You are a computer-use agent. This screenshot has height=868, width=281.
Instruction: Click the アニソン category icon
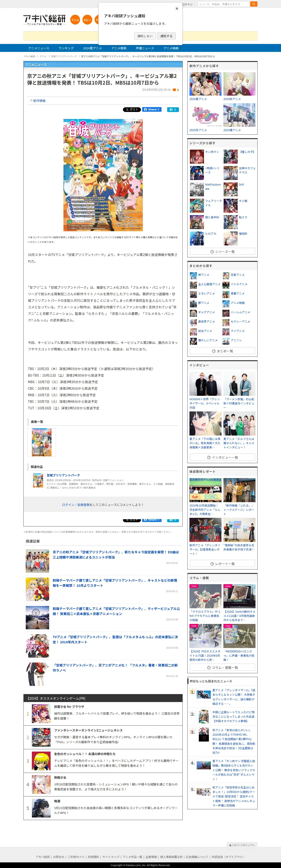click(226, 341)
